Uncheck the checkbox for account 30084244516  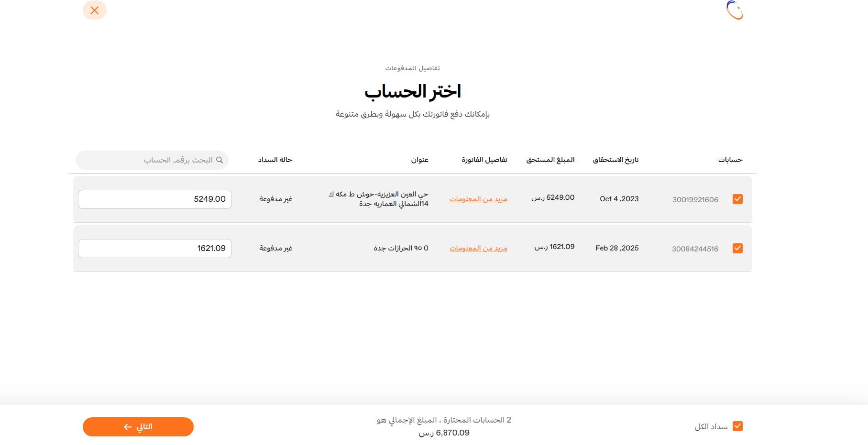[737, 249]
